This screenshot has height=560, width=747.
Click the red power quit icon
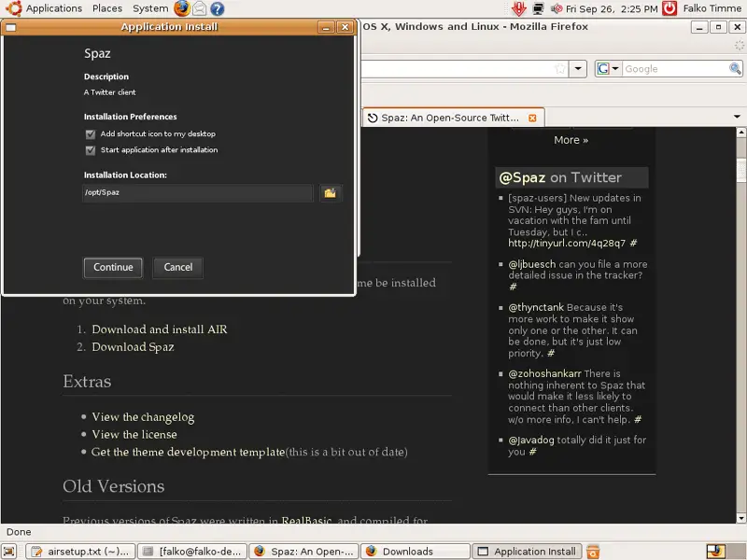click(x=669, y=8)
